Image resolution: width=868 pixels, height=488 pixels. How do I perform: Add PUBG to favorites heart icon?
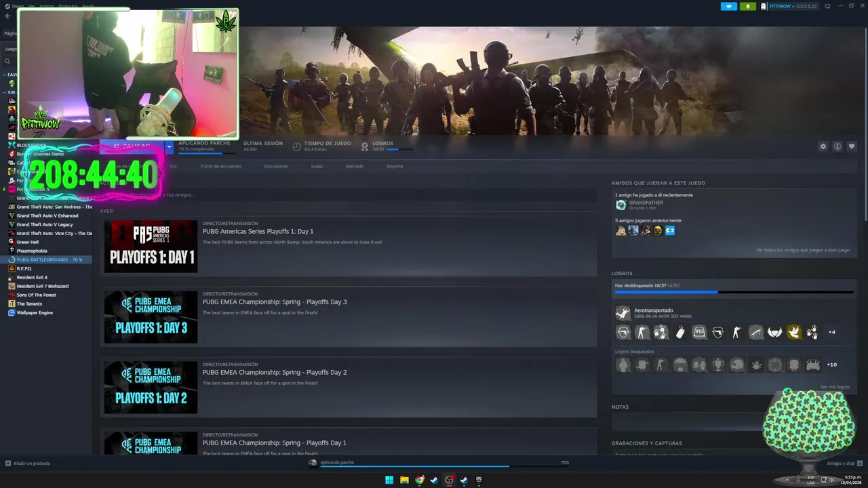(852, 146)
